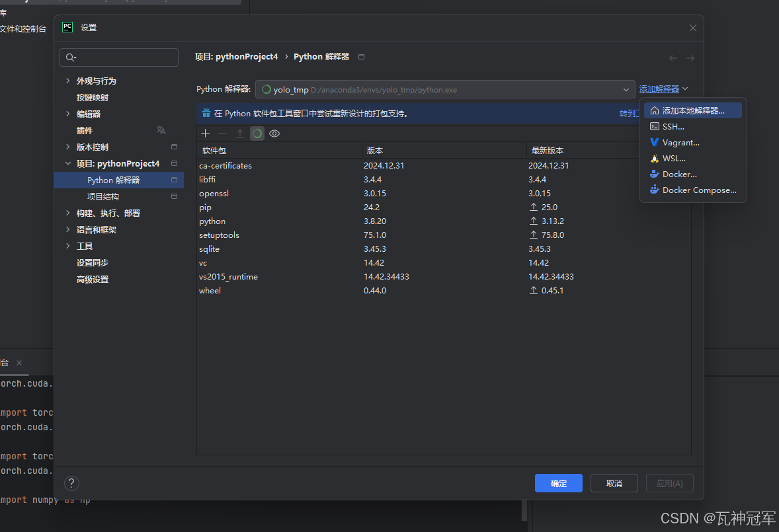Click the back navigation arrow

coord(673,58)
